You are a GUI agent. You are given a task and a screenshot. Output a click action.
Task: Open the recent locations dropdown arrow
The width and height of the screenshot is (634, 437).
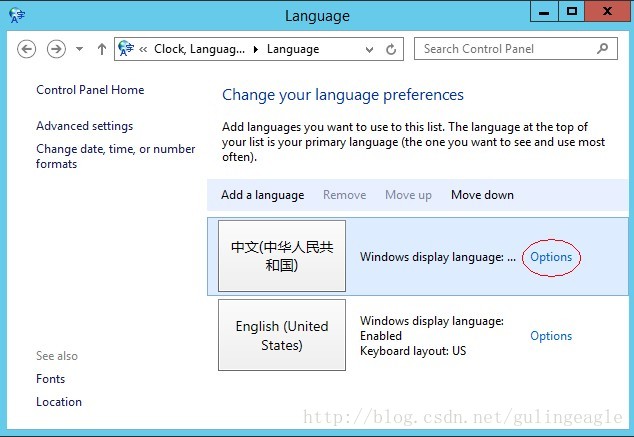coord(79,49)
